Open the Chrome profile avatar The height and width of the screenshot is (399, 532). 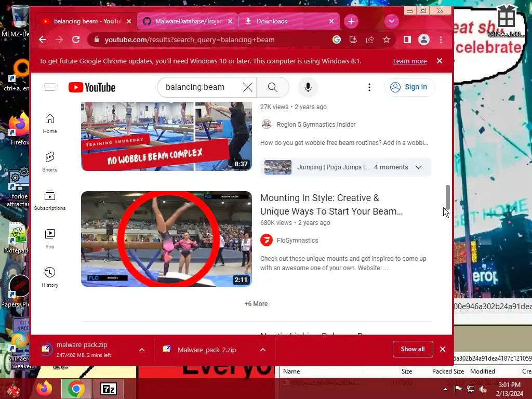pyautogui.click(x=424, y=39)
